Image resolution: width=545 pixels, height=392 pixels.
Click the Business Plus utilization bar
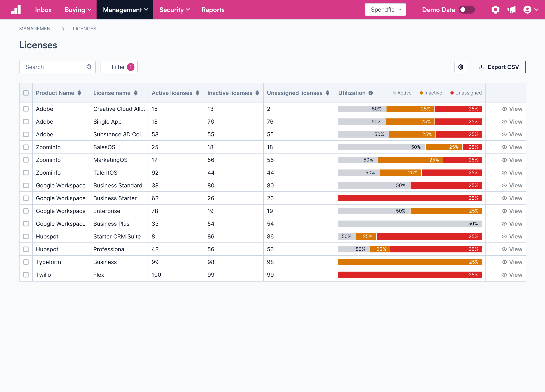[410, 224]
